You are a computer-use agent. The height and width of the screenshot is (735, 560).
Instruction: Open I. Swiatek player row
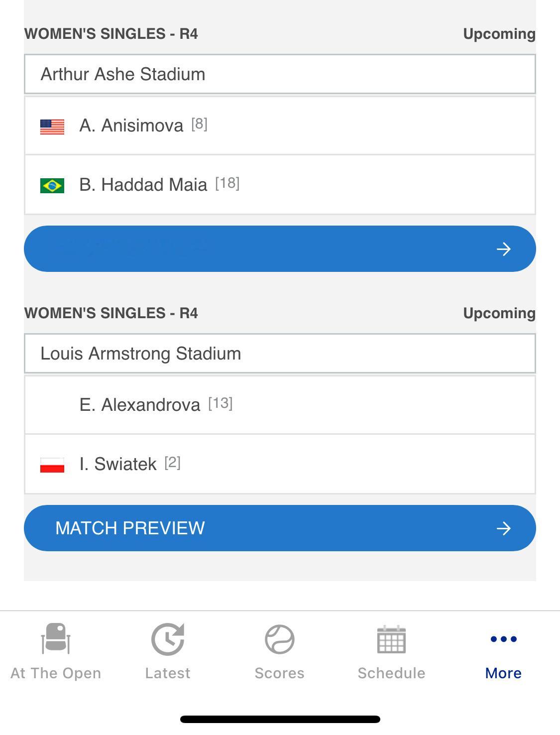(x=280, y=464)
